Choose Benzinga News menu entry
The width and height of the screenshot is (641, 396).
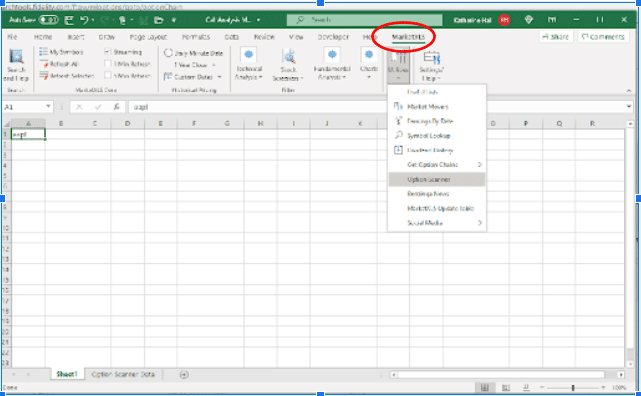point(437,194)
